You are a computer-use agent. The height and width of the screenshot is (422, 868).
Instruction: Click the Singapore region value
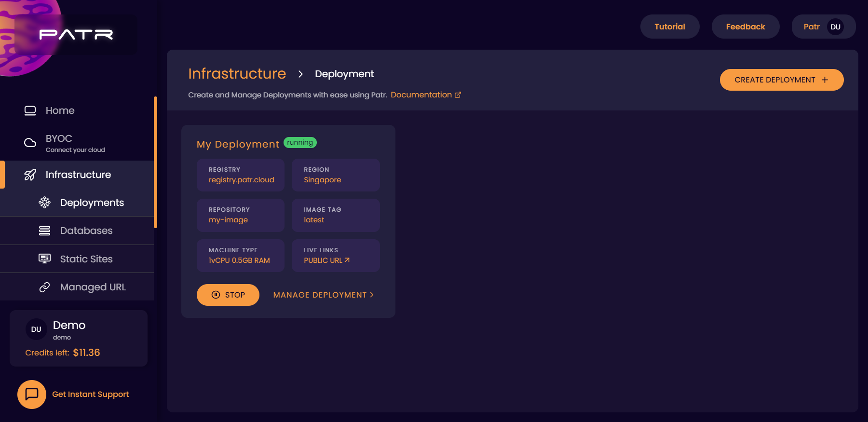tap(323, 180)
